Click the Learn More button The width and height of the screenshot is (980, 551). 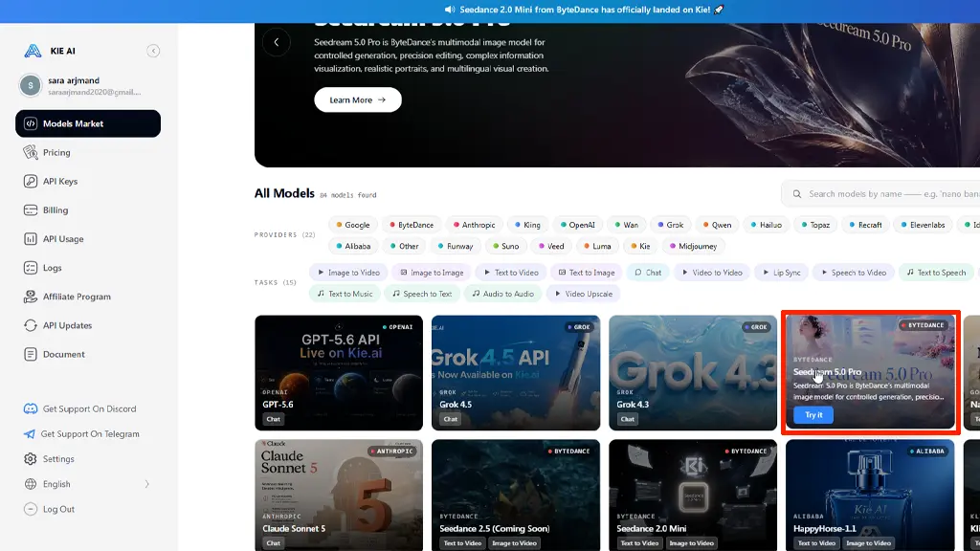pyautogui.click(x=358, y=99)
